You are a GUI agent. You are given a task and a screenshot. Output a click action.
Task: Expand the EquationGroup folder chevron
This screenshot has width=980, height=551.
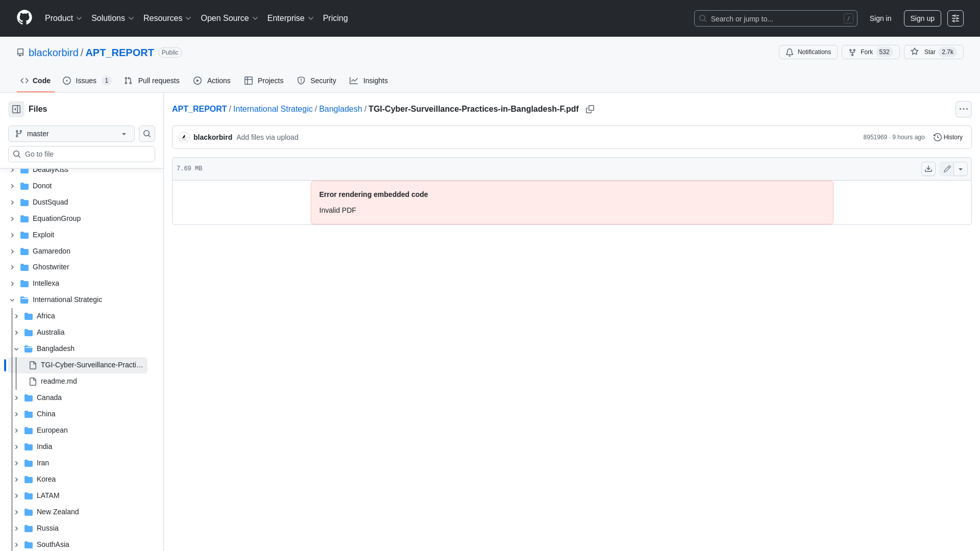pyautogui.click(x=12, y=219)
